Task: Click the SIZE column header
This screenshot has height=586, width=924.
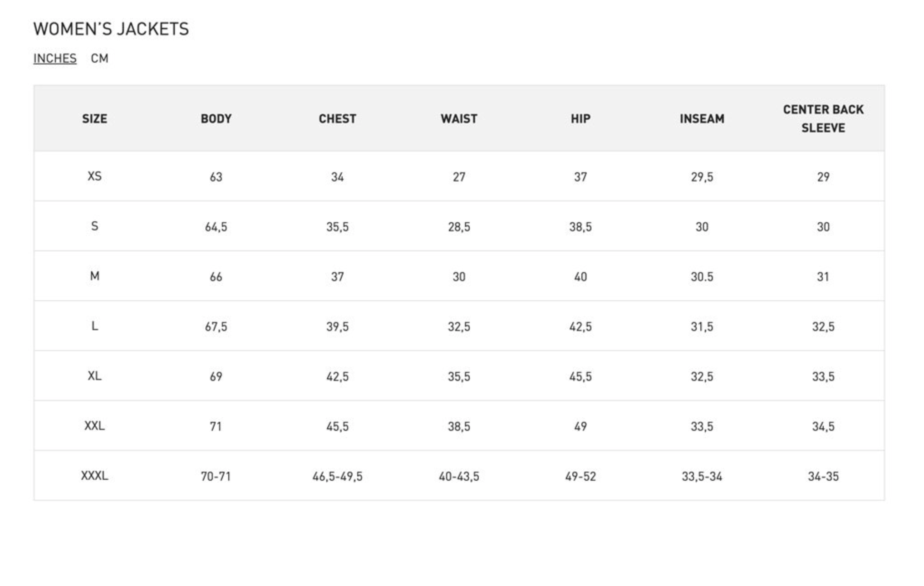Action: 94,118
